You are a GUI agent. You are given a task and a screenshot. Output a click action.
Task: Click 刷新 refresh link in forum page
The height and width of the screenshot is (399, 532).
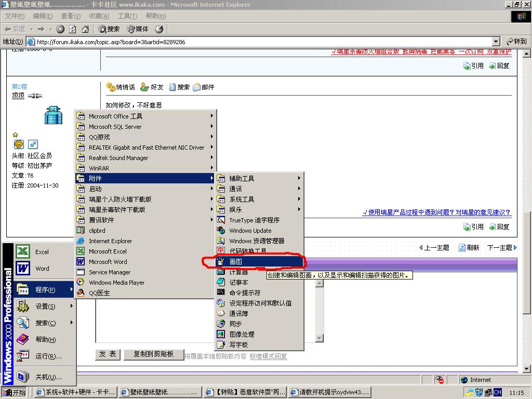pos(469,248)
